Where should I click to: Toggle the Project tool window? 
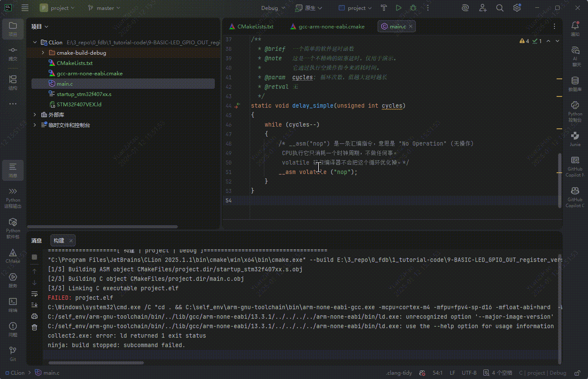pos(13,28)
